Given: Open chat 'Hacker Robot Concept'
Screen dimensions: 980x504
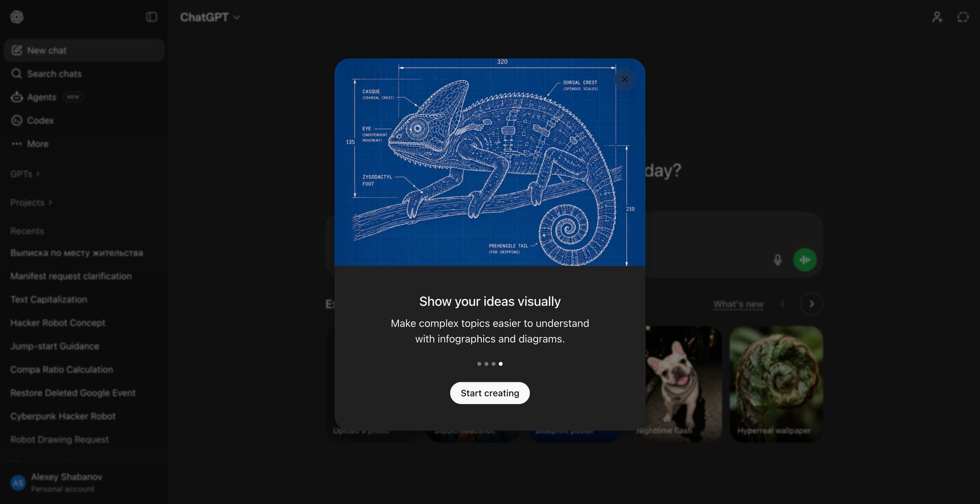Looking at the screenshot, I should [84, 323].
